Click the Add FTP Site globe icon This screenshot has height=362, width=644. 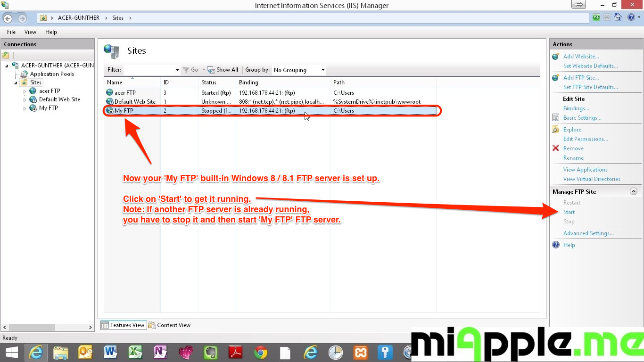coord(556,78)
